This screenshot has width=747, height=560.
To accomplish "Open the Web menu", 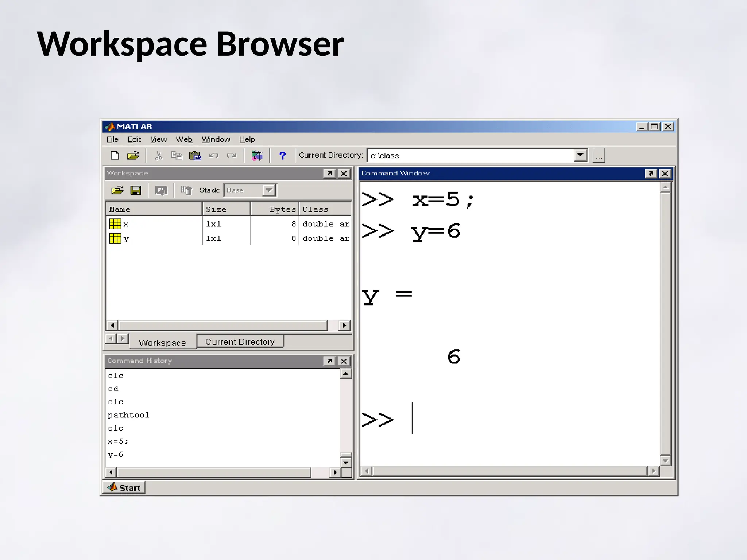I will [x=184, y=139].
